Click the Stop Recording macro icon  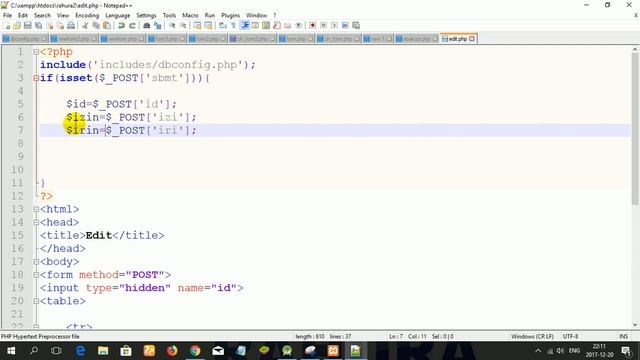tap(323, 25)
